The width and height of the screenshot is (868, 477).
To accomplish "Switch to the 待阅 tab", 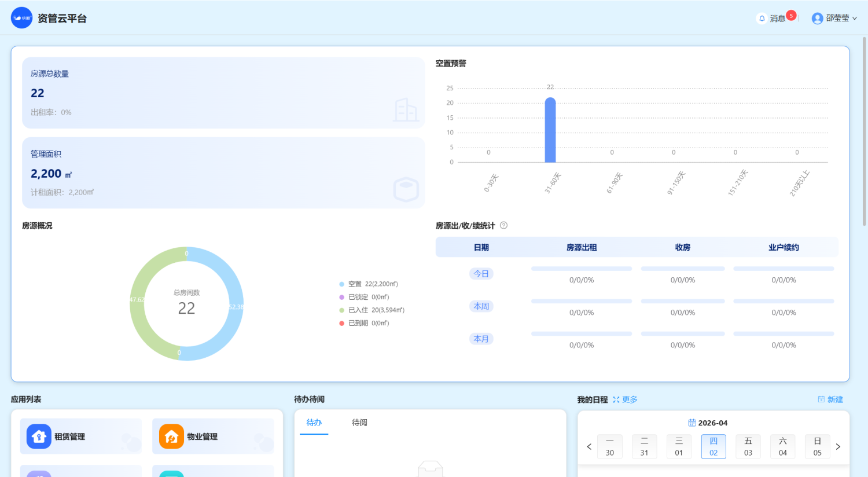I will (359, 423).
